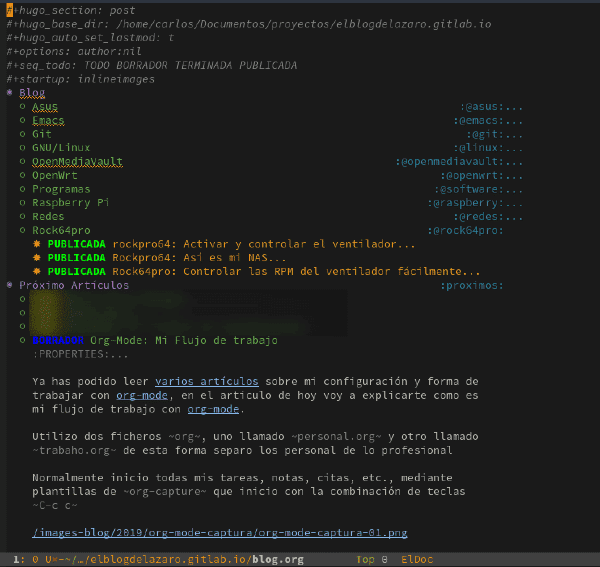Click the ElDoc minor mode indicator
The height and width of the screenshot is (567, 600).
(x=417, y=560)
